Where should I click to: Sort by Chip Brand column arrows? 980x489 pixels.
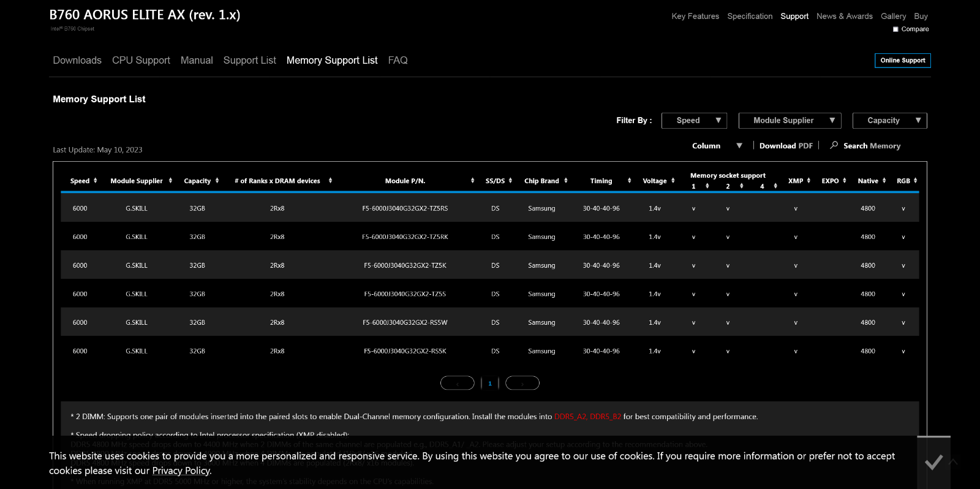[566, 181]
